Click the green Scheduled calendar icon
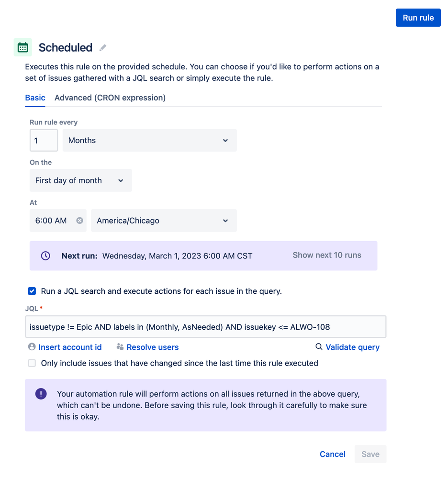The image size is (448, 478). coord(22,47)
